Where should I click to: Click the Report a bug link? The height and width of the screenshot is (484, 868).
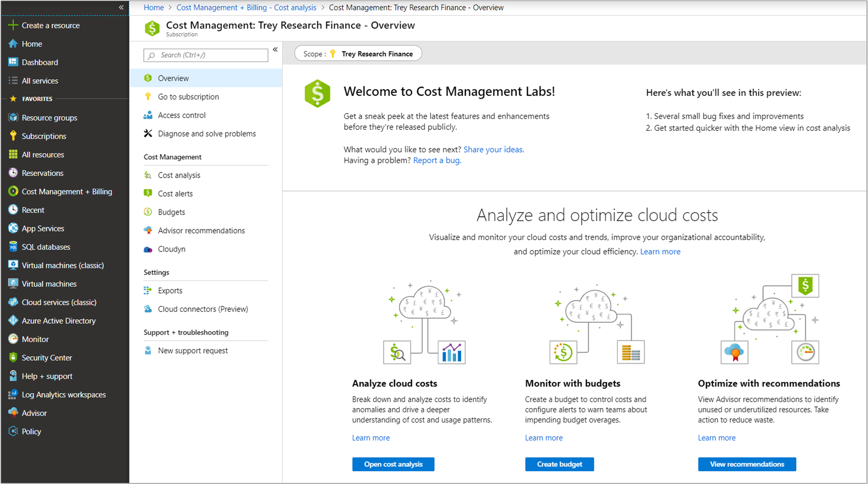click(x=437, y=160)
